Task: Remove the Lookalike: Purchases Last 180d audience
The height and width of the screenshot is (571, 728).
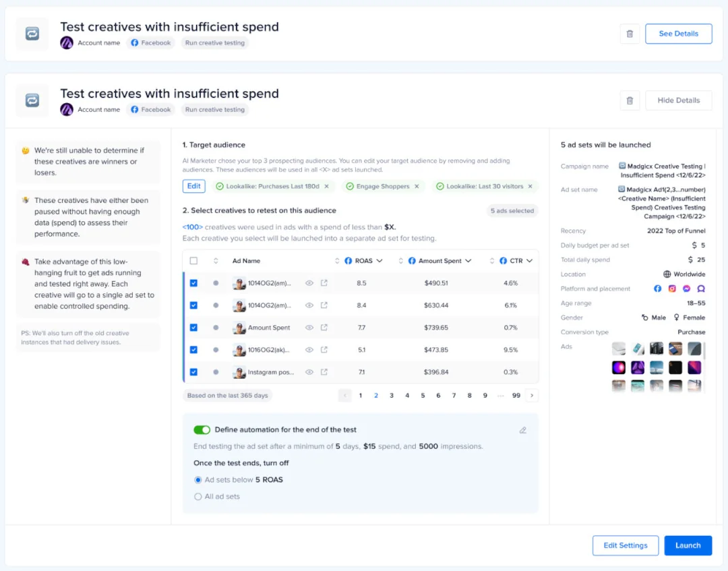Action: 326,186
